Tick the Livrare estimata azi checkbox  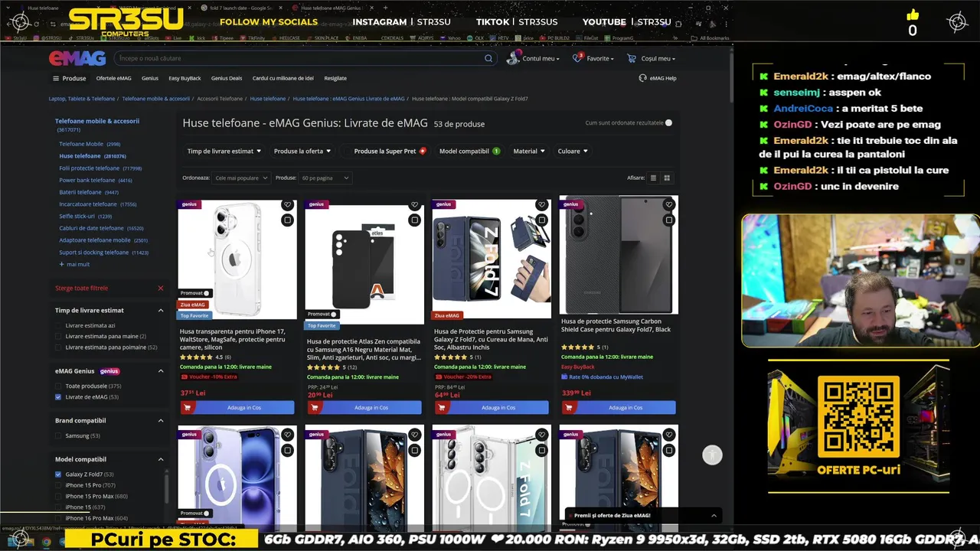click(x=58, y=325)
